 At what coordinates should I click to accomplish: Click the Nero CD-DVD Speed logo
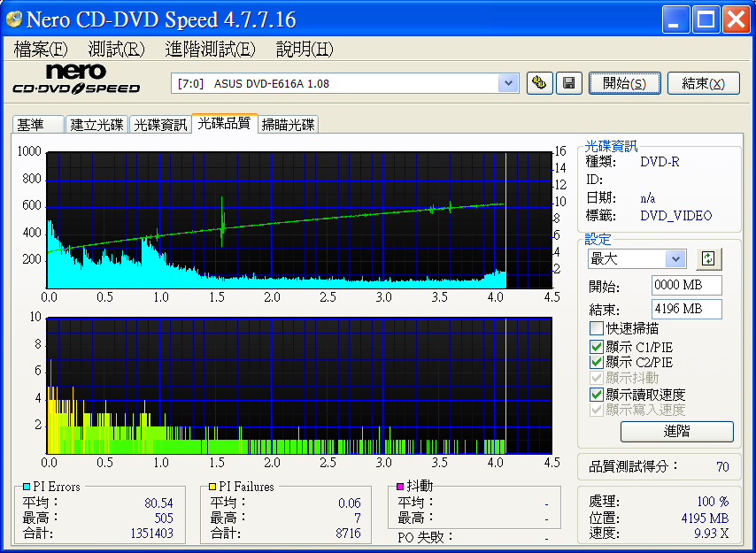click(76, 80)
